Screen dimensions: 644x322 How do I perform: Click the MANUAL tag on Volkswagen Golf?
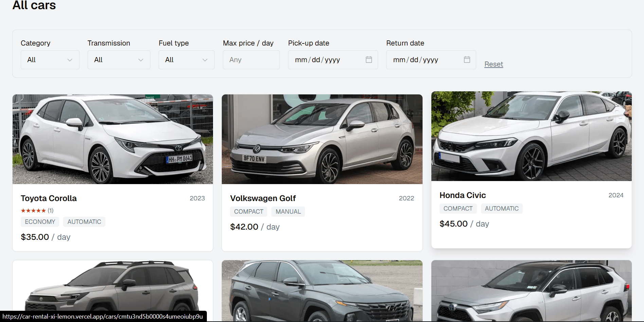coord(288,212)
